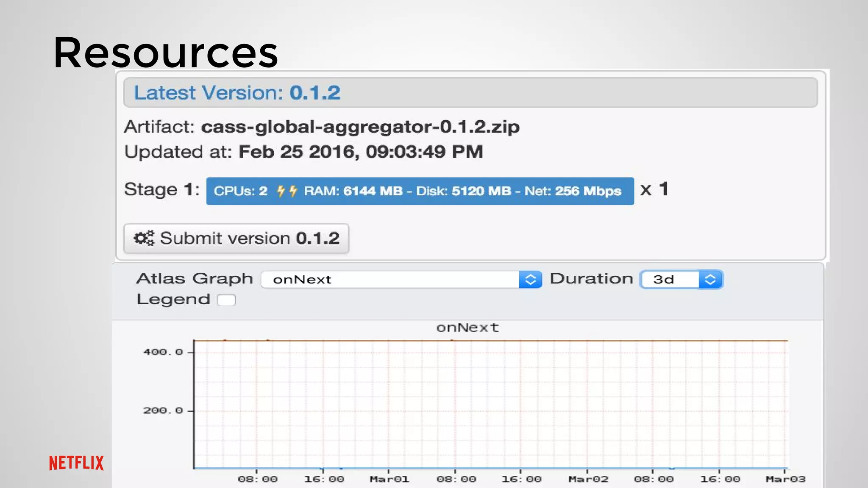Click the cass-global-aggregator-0.1.2.zip artifact name
The width and height of the screenshot is (868, 488).
click(360, 127)
